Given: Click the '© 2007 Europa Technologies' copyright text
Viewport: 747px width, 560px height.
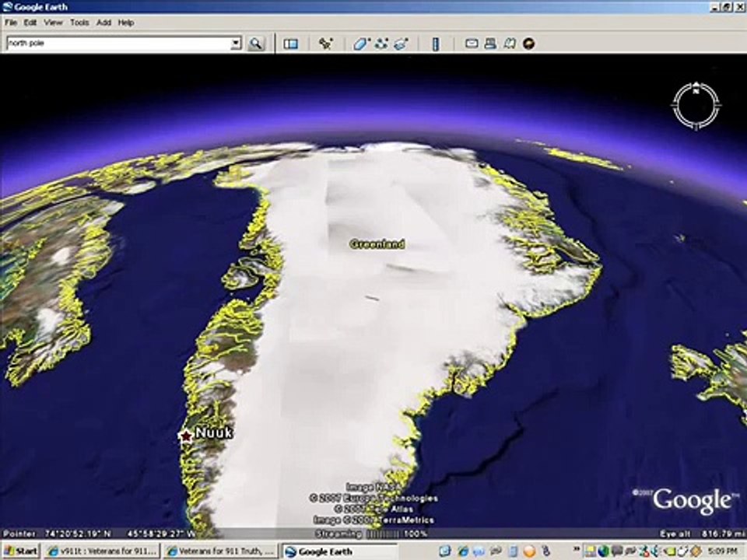Looking at the screenshot, I should pyautogui.click(x=373, y=498).
